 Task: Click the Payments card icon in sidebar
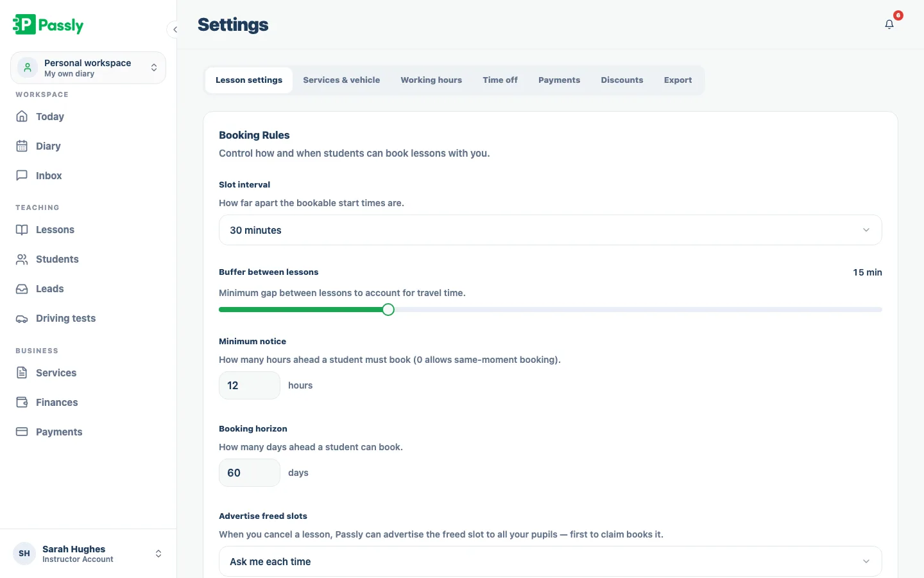(22, 432)
